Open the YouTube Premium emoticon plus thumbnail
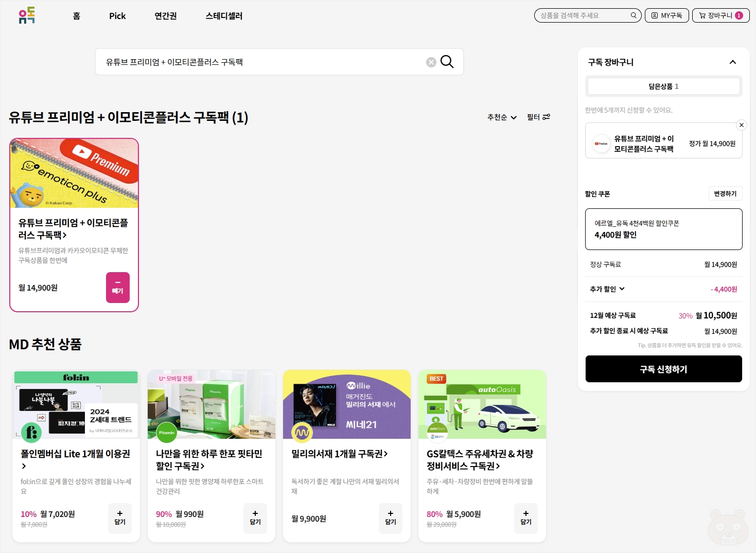The width and height of the screenshot is (756, 553). (x=74, y=173)
